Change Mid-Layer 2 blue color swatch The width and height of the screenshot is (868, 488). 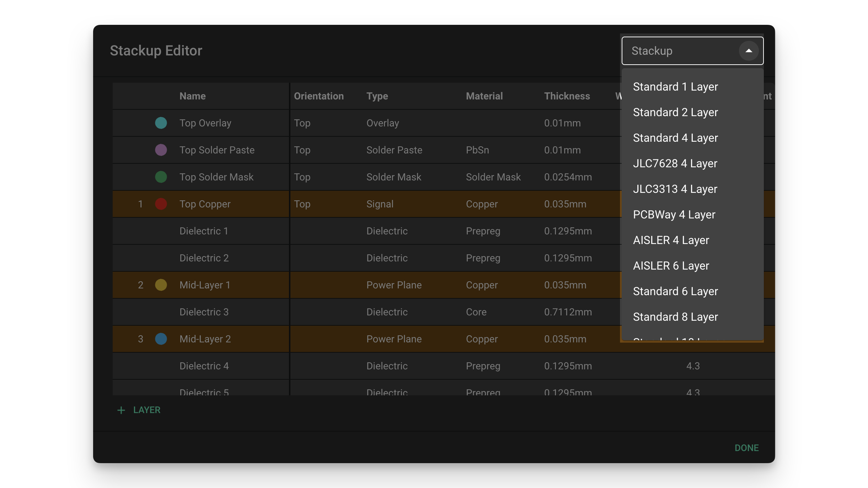coord(161,339)
